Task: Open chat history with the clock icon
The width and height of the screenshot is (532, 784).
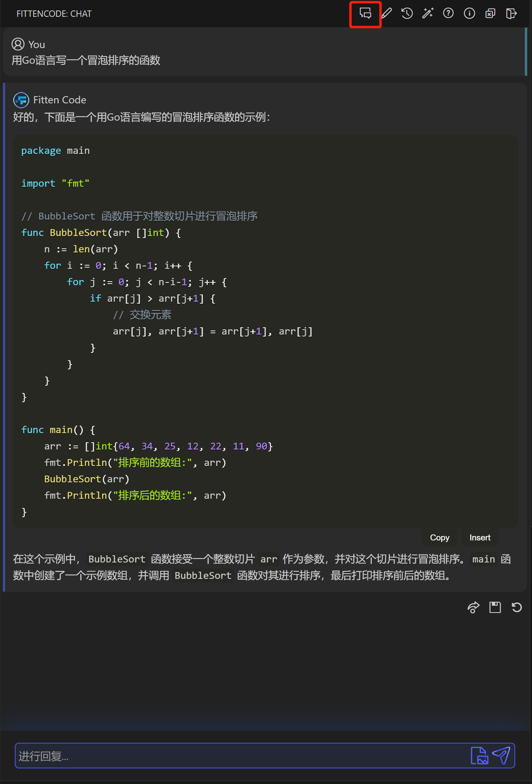Action: click(x=407, y=14)
